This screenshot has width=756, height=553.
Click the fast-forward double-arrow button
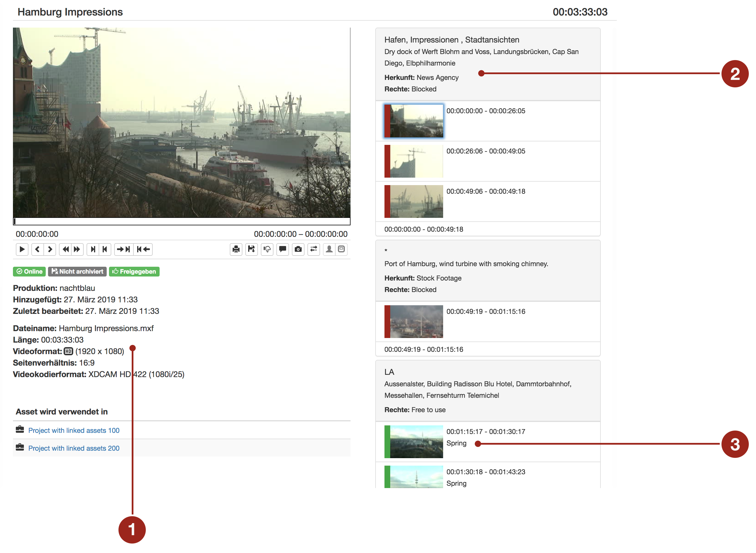(x=77, y=249)
